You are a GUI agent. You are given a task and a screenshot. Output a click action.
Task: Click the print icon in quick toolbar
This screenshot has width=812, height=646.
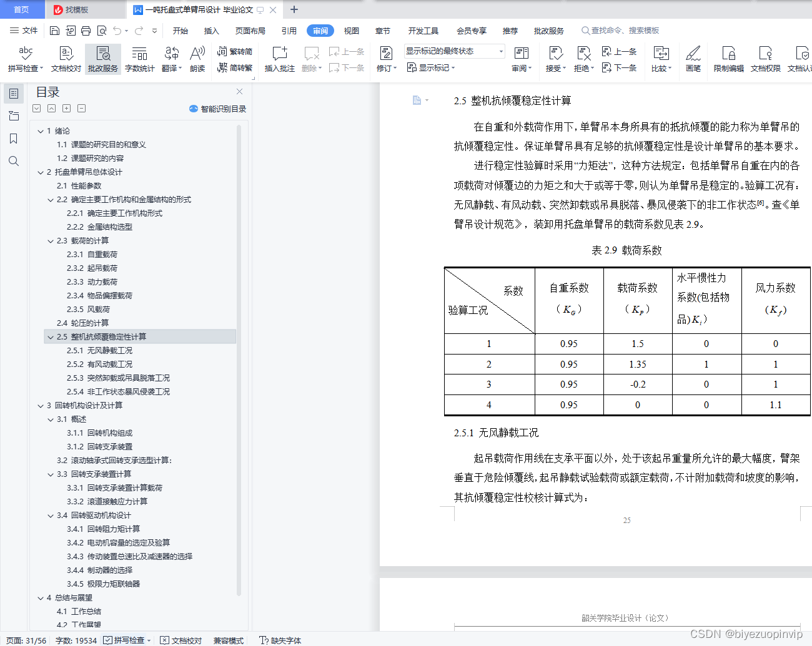(x=86, y=31)
